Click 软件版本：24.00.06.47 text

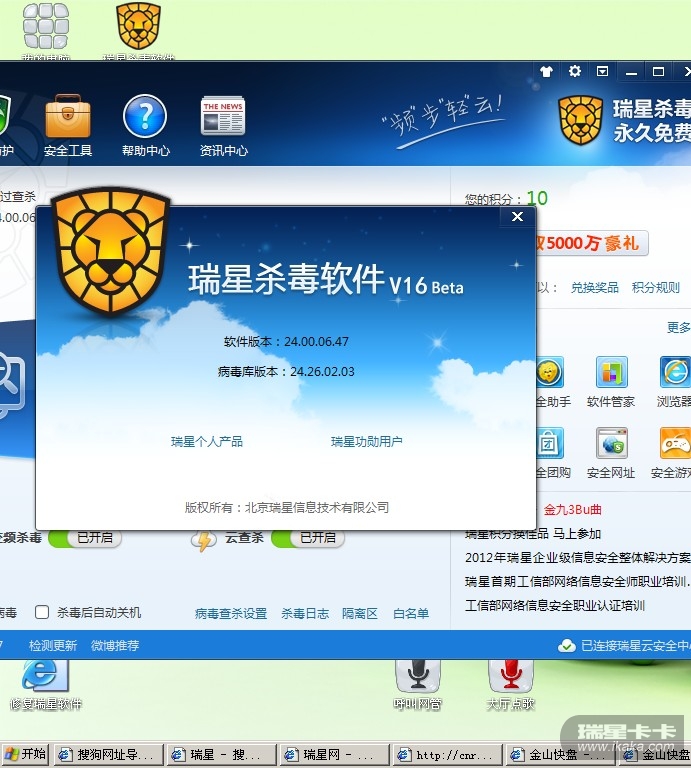(x=286, y=341)
